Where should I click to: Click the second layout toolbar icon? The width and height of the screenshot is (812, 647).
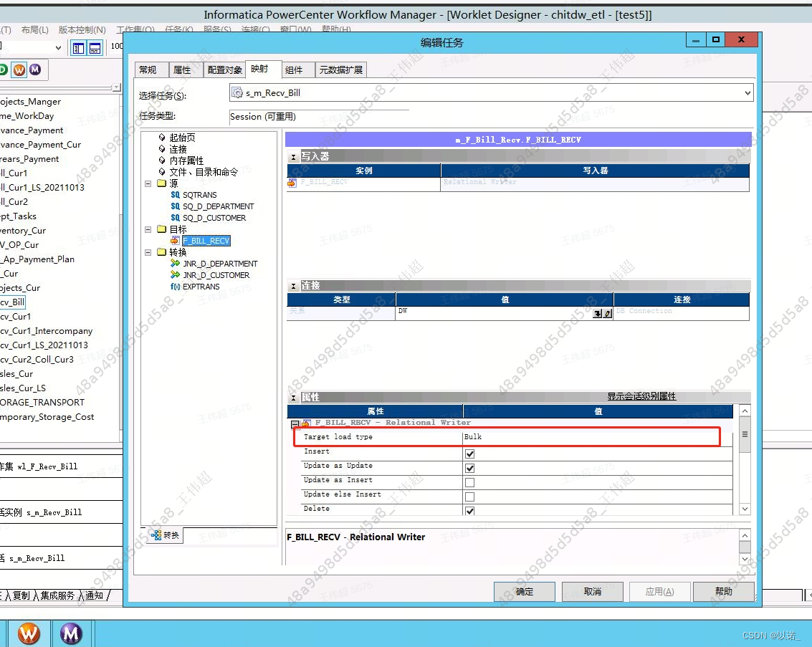(95, 49)
